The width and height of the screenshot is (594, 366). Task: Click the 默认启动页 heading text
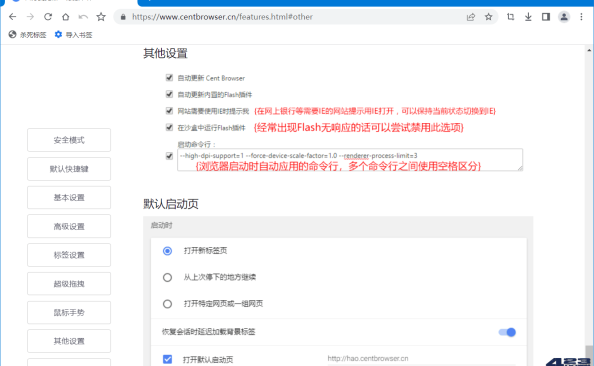coord(171,204)
